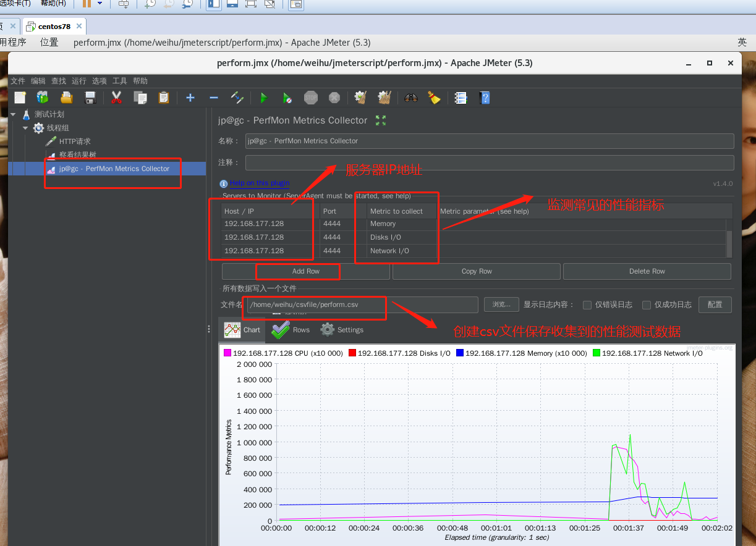
Task: Collapse the 测试计划 tree node
Action: tap(13, 114)
